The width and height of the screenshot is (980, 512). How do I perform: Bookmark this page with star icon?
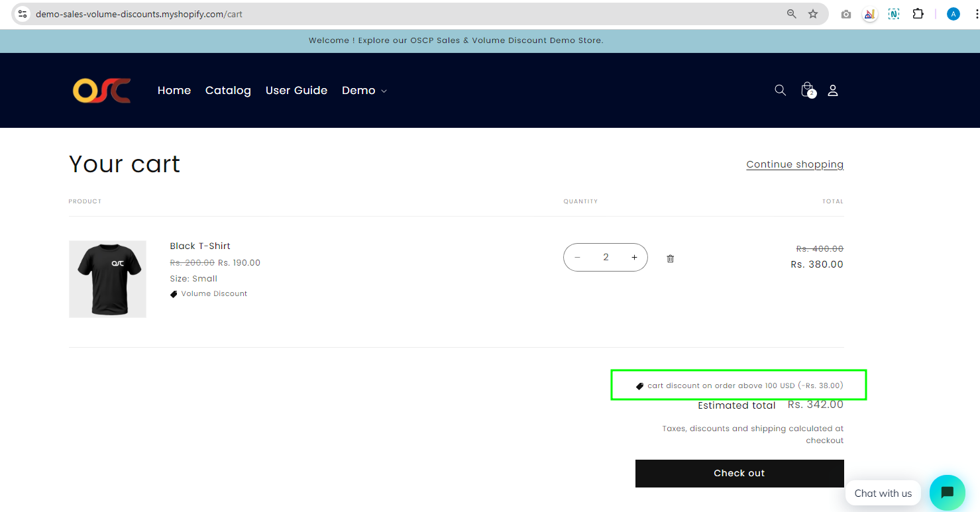pyautogui.click(x=813, y=14)
